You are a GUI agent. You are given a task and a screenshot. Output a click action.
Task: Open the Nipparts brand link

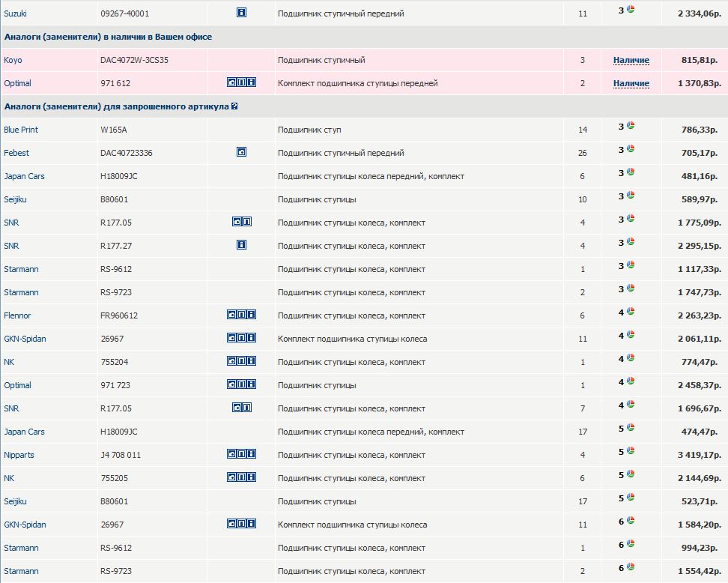tap(19, 455)
